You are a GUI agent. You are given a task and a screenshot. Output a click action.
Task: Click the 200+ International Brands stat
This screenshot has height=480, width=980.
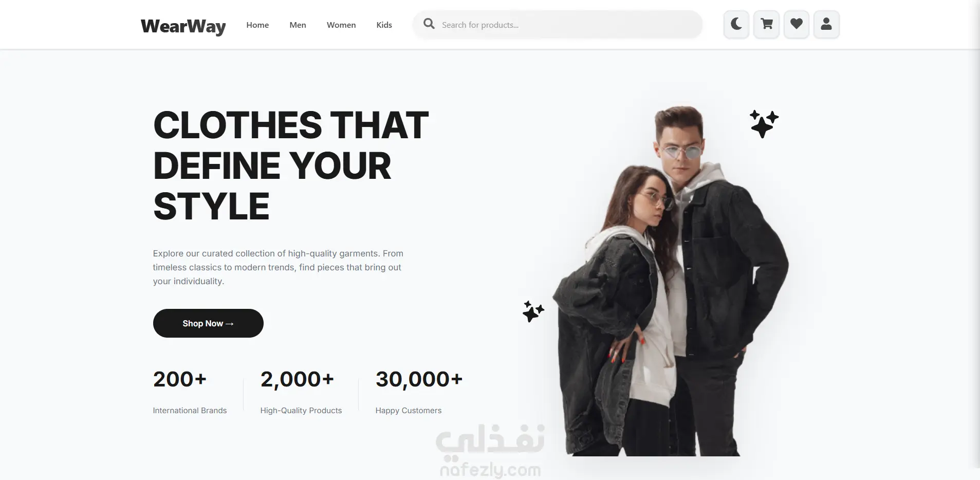tap(190, 392)
